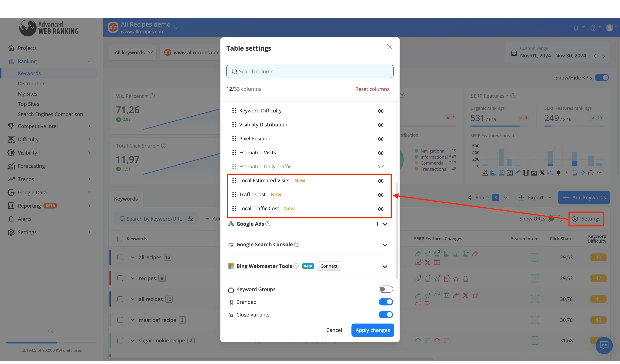Viewport: 620px width, 364px height.
Task: Click the Vis. Percent info icon
Action: (x=152, y=96)
